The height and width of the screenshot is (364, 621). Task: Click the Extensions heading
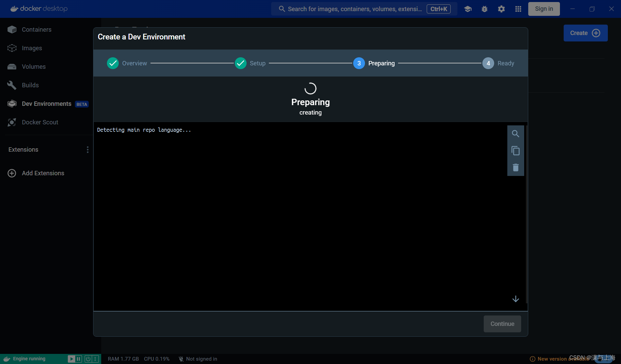tap(23, 150)
